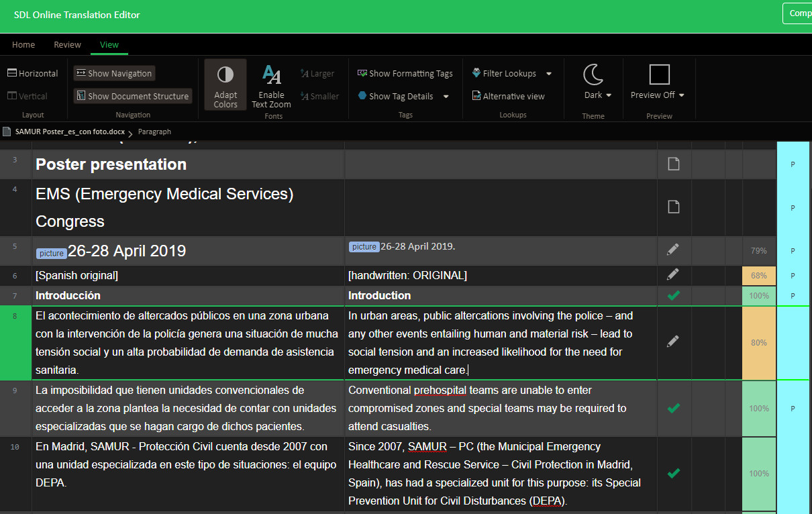Expand the Filter Lookups dropdown arrow
Image resolution: width=812 pixels, height=514 pixels.
[549, 73]
